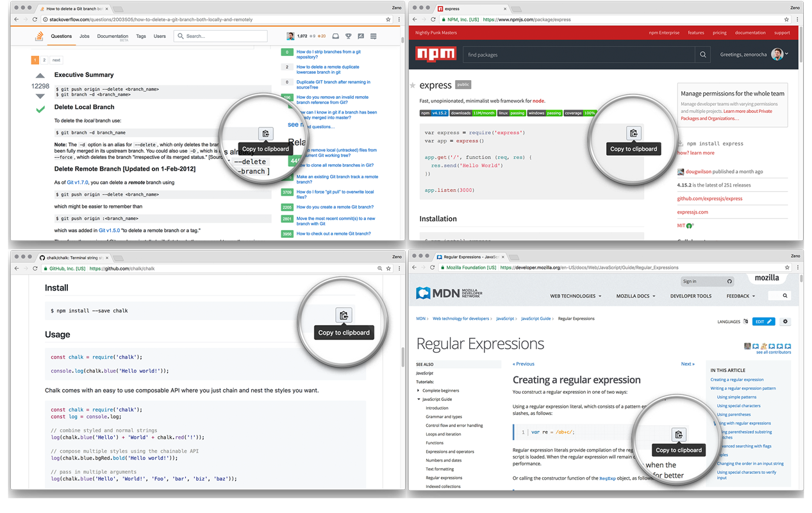Image resolution: width=812 pixels, height=513 pixels.
Task: Open the npm Enterprise link
Action: coord(664,33)
